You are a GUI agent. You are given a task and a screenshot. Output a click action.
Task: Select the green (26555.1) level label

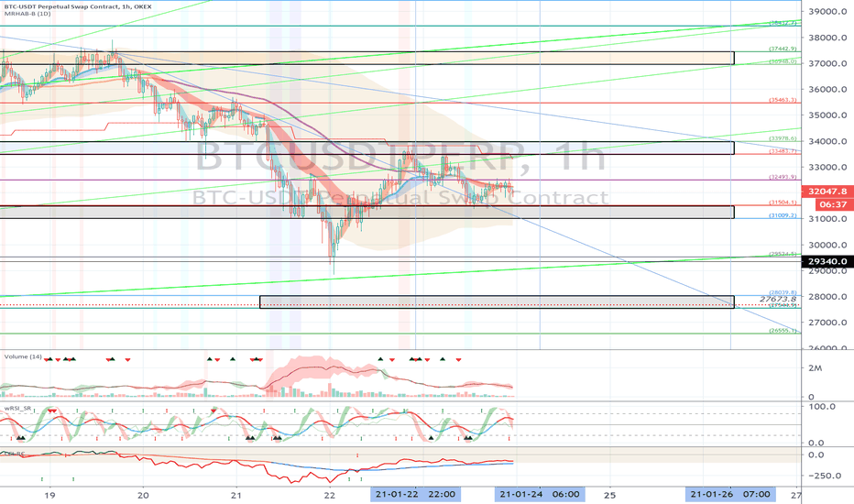tap(783, 330)
